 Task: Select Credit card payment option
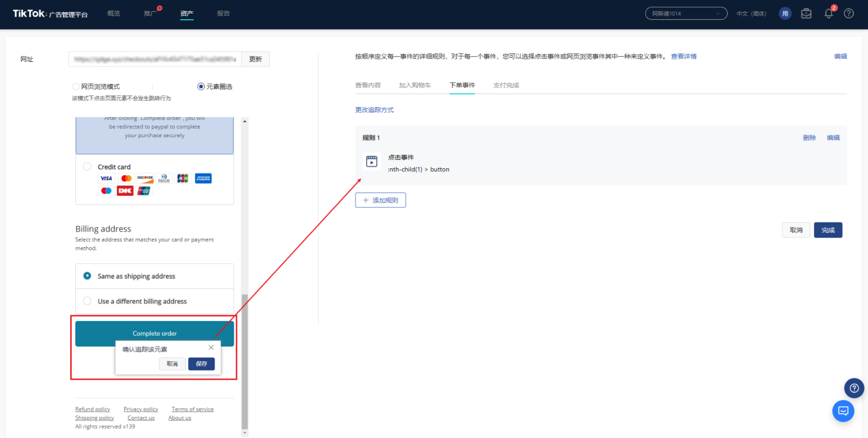(87, 167)
